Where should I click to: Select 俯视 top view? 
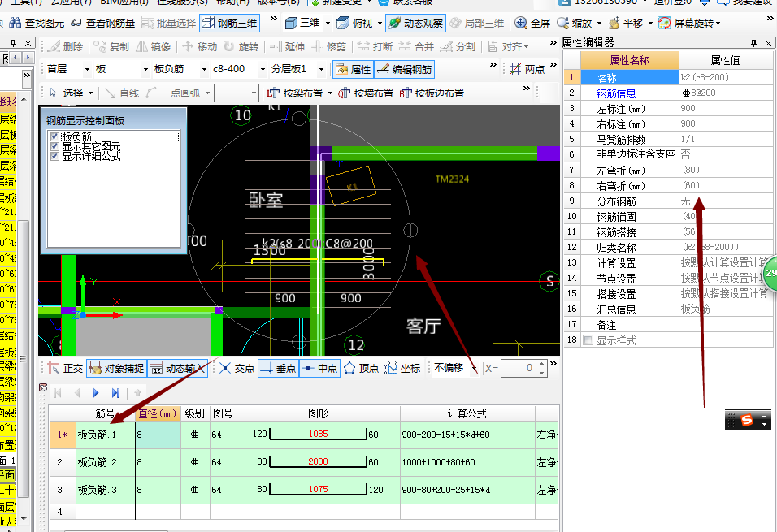pos(355,23)
